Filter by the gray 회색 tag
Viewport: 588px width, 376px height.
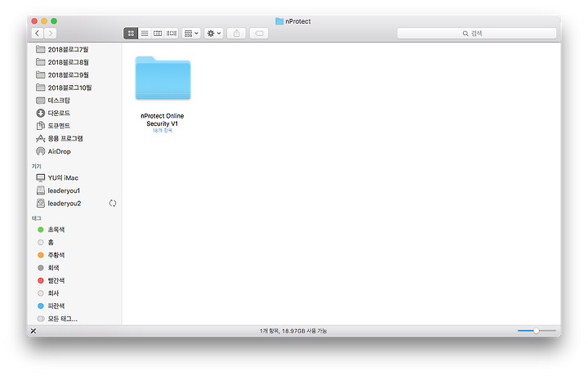click(x=75, y=268)
